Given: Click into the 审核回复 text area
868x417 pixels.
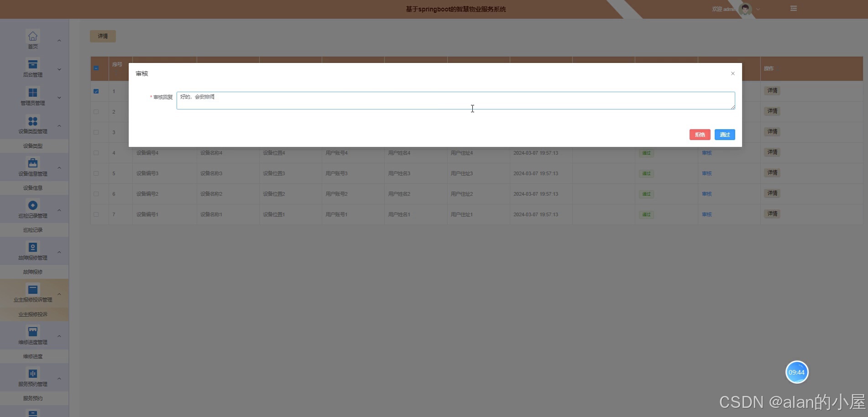Looking at the screenshot, I should (x=455, y=100).
